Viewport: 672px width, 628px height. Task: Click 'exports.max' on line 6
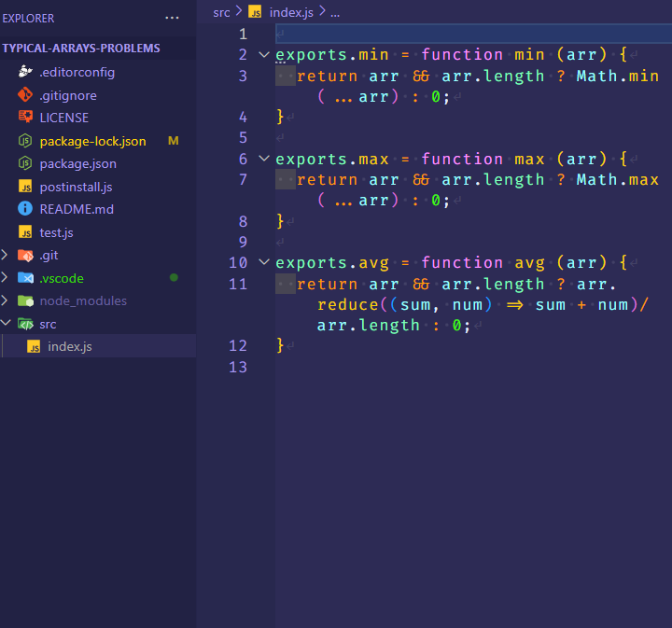point(332,159)
